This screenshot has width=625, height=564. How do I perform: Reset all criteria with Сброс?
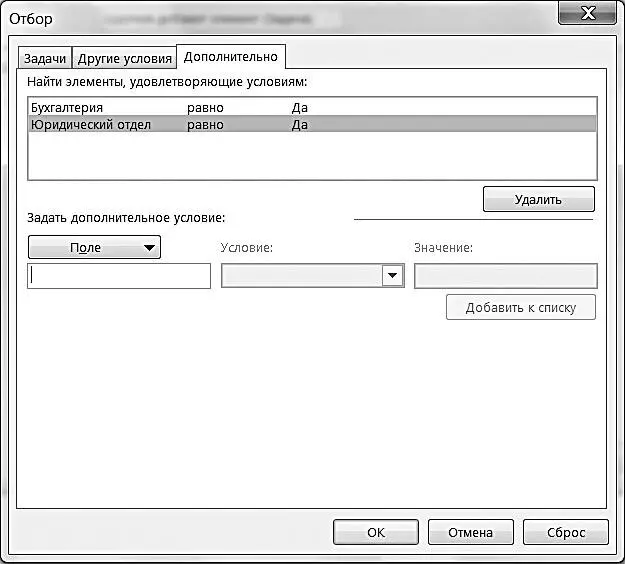[x=565, y=532]
